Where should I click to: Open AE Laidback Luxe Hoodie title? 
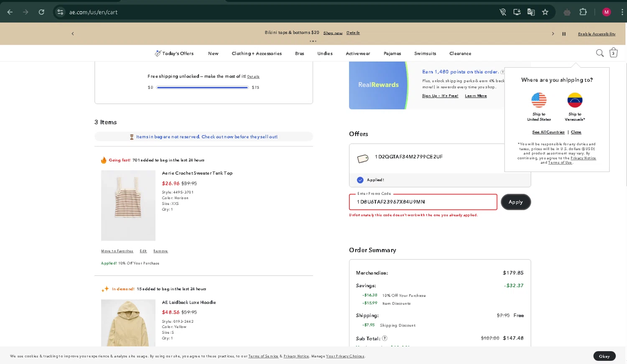click(189, 302)
